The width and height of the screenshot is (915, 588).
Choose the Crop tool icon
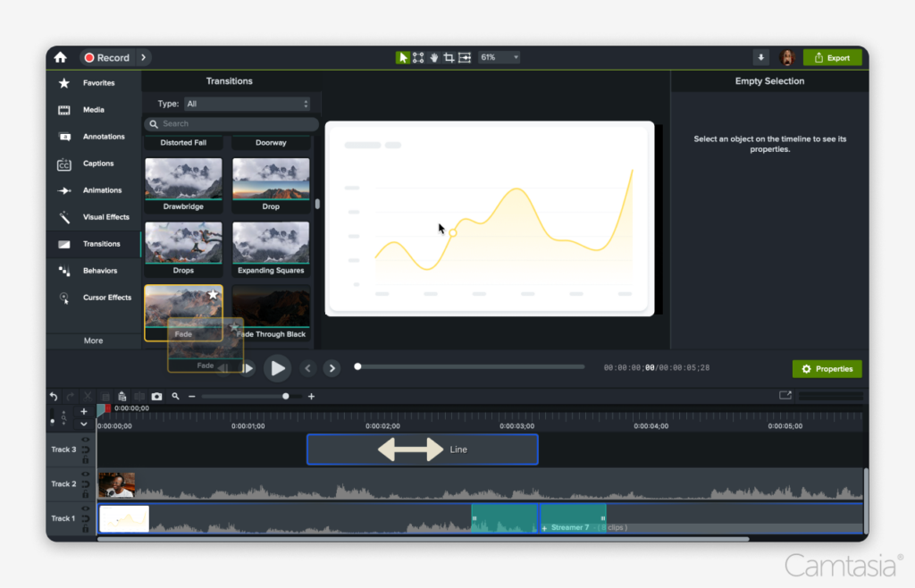click(x=449, y=57)
